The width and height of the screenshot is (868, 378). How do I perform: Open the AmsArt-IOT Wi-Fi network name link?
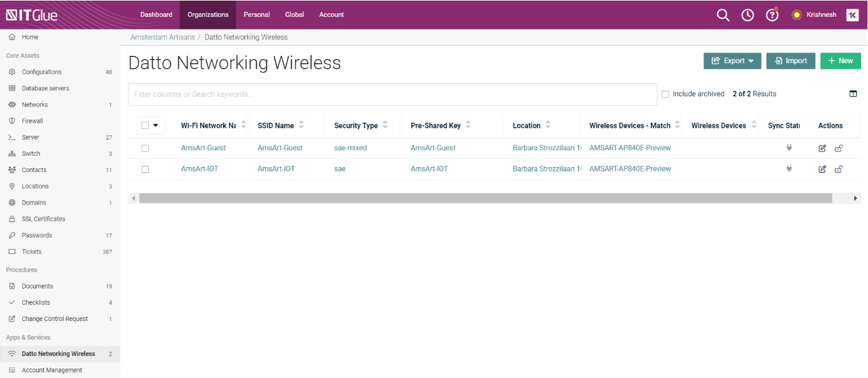[199, 169]
